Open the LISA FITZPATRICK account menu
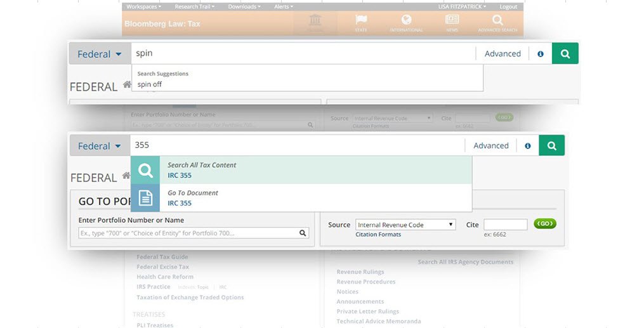 [x=462, y=6]
